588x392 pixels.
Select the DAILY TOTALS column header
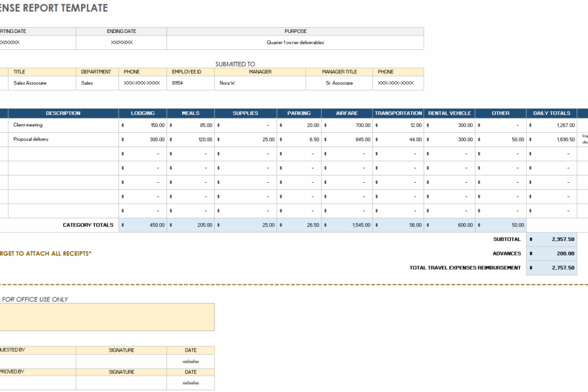point(551,113)
